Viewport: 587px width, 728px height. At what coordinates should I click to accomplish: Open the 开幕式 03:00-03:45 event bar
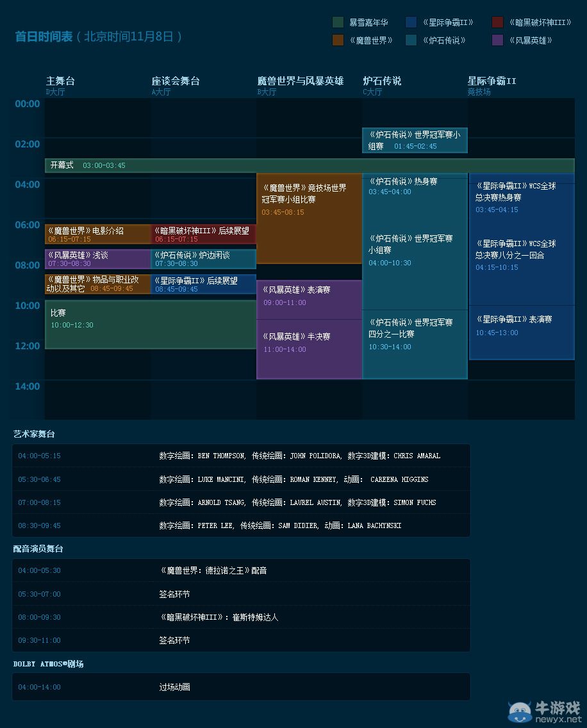(310, 165)
